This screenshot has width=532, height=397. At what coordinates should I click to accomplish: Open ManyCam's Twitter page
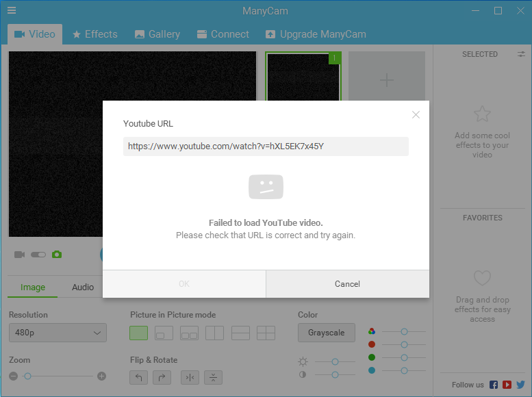[520, 385]
